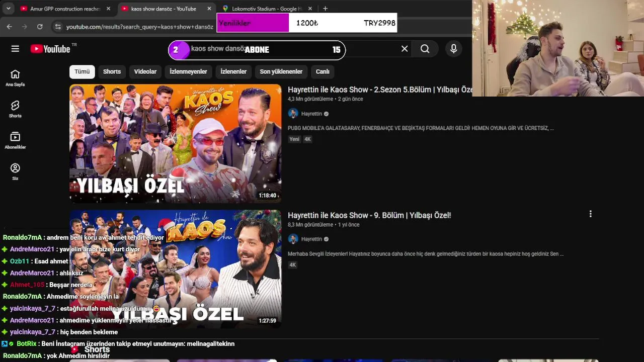Click 4K badge under first video
This screenshot has height=362, width=644.
(x=307, y=139)
